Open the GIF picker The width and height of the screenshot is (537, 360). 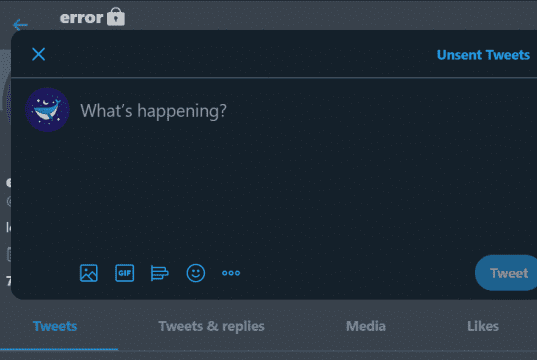[x=125, y=273]
